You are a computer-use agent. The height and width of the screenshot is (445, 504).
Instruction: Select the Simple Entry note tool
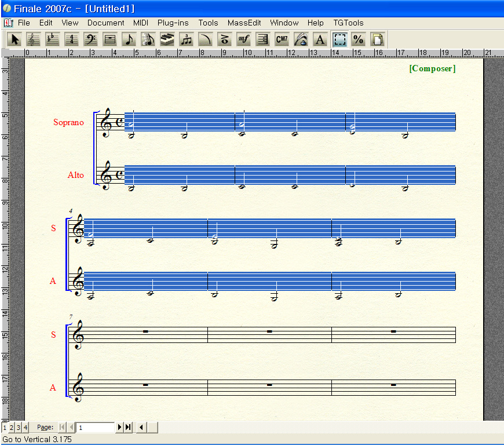[129, 39]
